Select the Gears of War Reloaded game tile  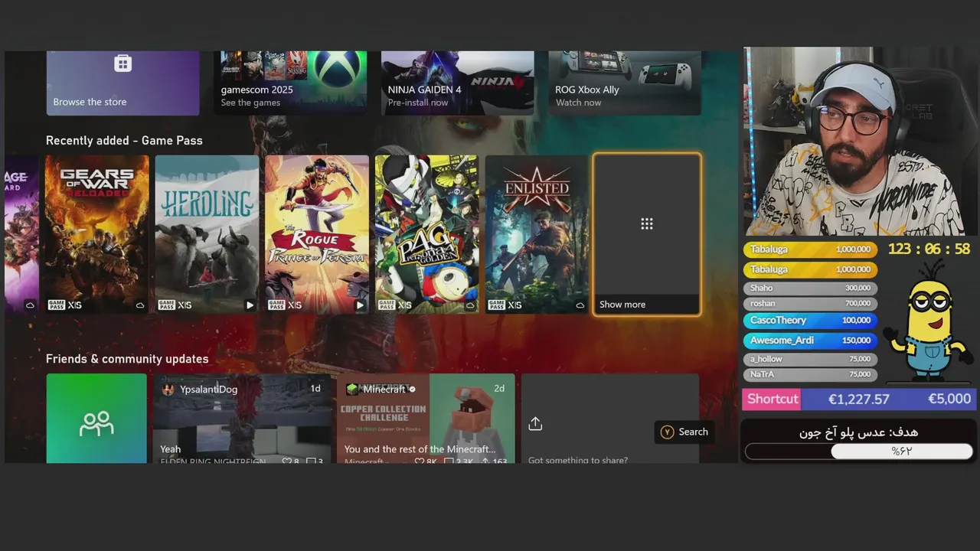click(x=96, y=234)
